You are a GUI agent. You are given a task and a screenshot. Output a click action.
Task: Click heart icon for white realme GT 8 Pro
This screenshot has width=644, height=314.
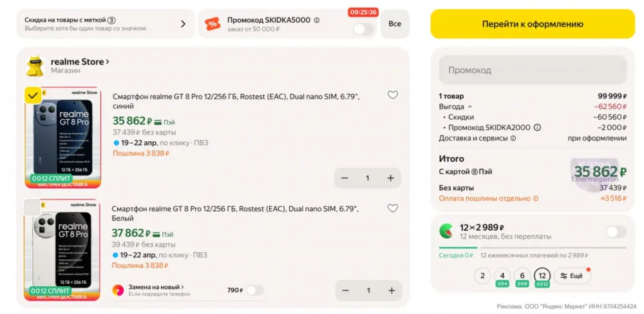point(392,208)
